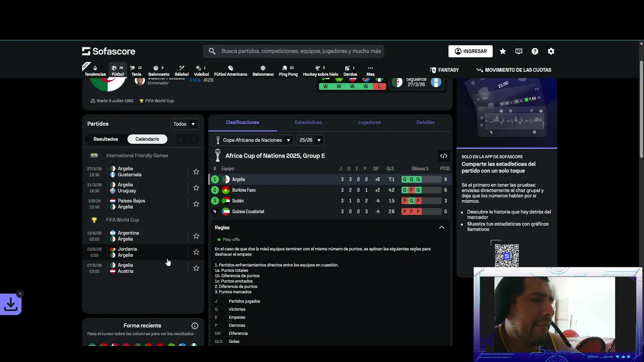Favorite the Argelia vs Austria match

196,268
